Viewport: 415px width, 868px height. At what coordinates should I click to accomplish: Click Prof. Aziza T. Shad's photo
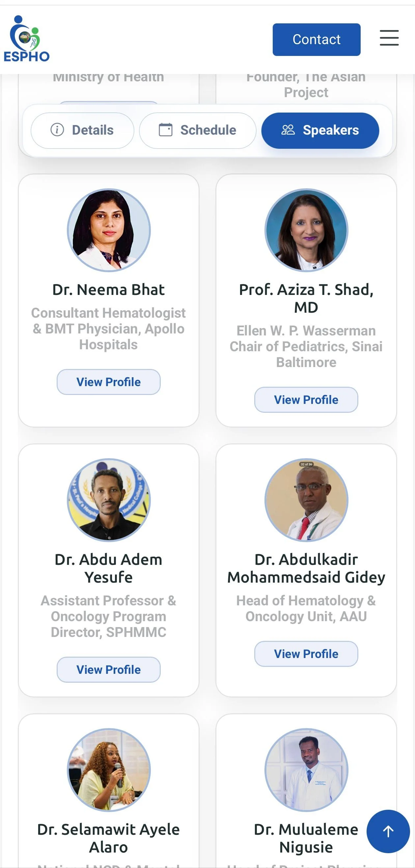point(306,230)
